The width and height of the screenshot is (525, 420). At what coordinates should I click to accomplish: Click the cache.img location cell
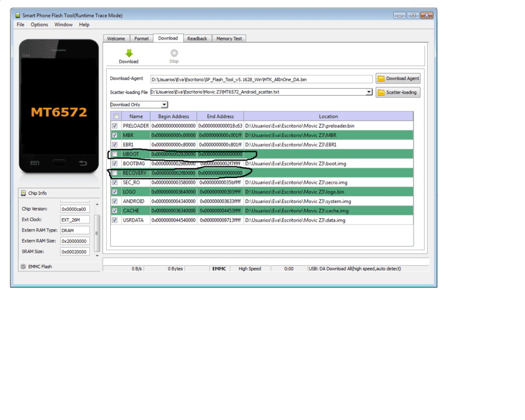(328, 211)
